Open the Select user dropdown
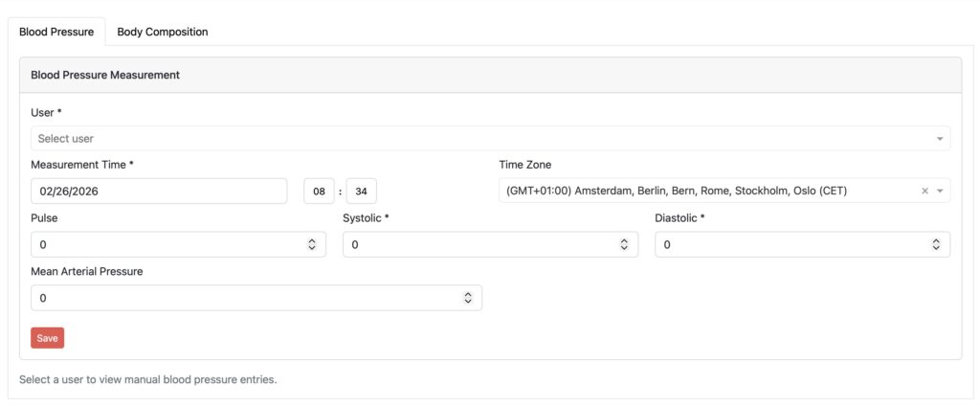980x408 pixels. [x=479, y=139]
